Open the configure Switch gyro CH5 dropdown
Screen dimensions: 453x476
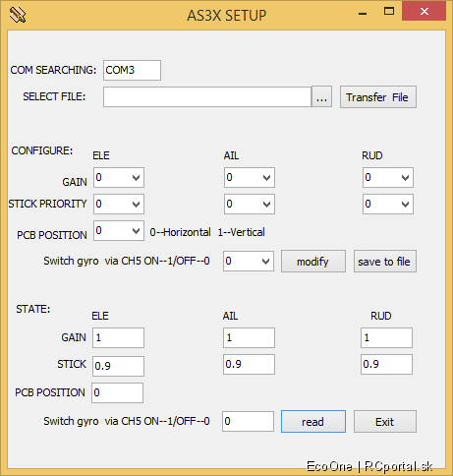(249, 262)
